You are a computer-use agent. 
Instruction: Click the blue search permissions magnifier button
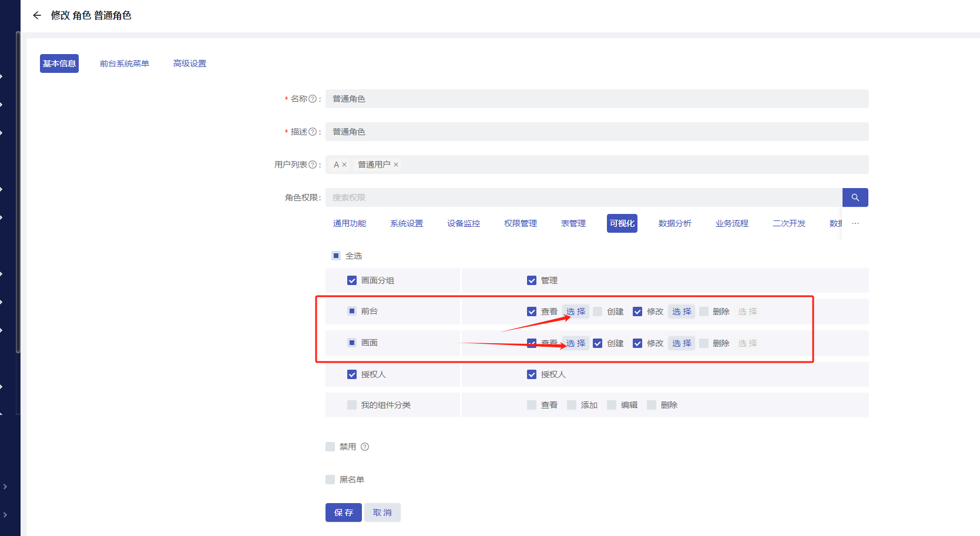[855, 197]
